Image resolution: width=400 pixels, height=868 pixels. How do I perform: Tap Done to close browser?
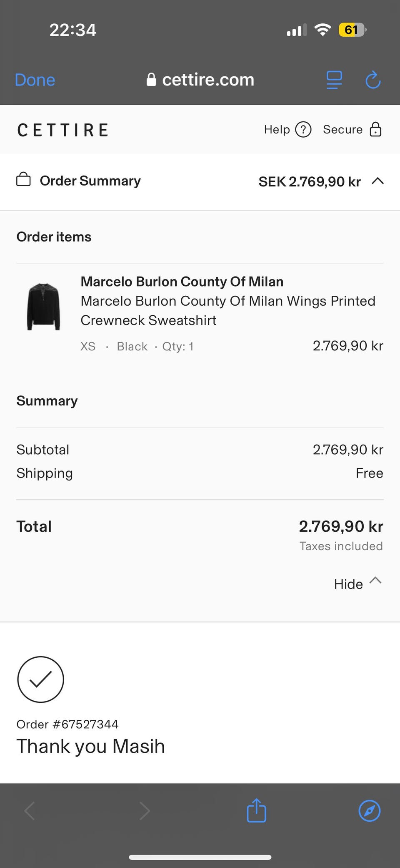click(35, 80)
